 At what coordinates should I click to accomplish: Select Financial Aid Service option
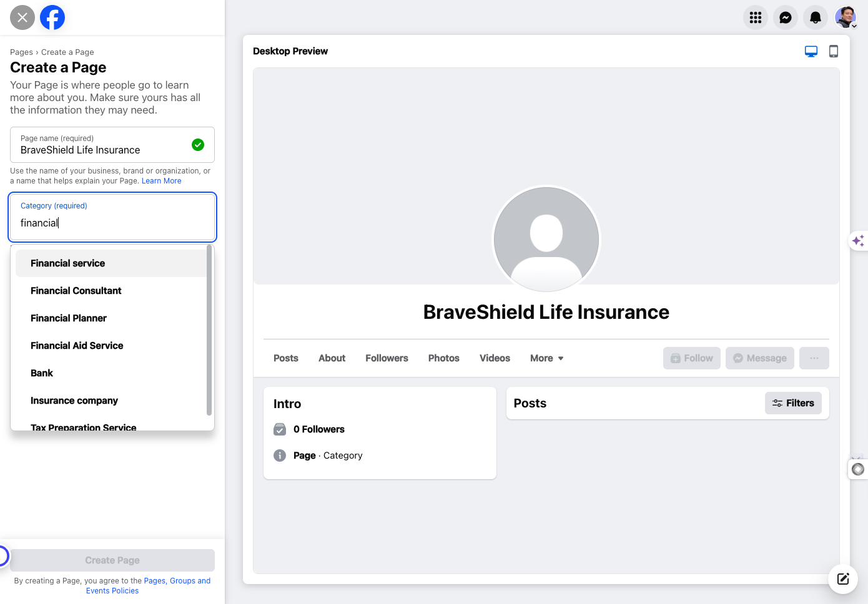[x=111, y=346]
